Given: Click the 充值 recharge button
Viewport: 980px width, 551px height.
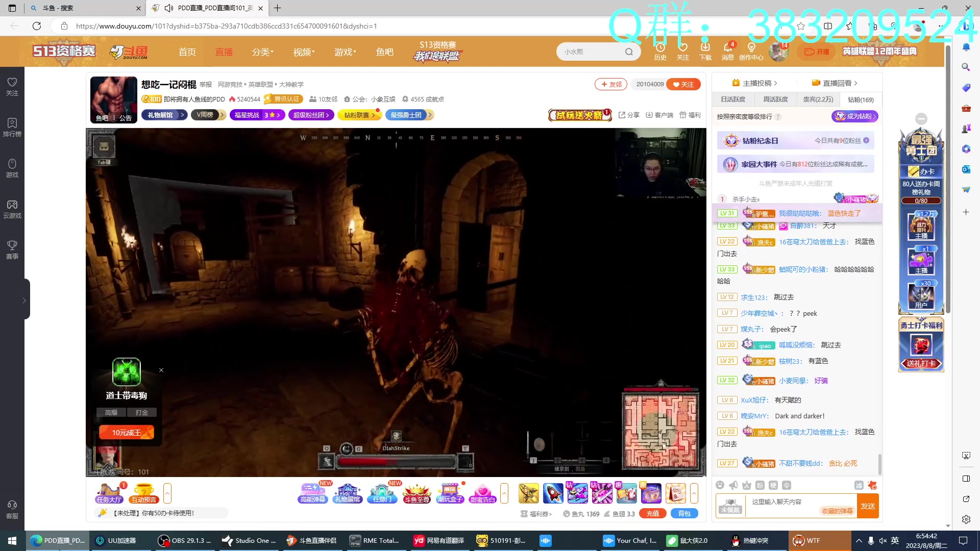Looking at the screenshot, I should (652, 513).
